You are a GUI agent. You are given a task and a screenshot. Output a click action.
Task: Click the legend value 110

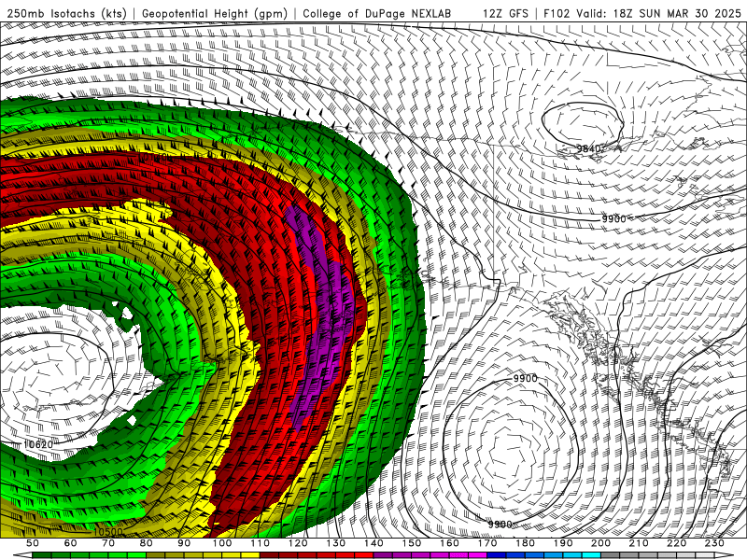click(261, 543)
